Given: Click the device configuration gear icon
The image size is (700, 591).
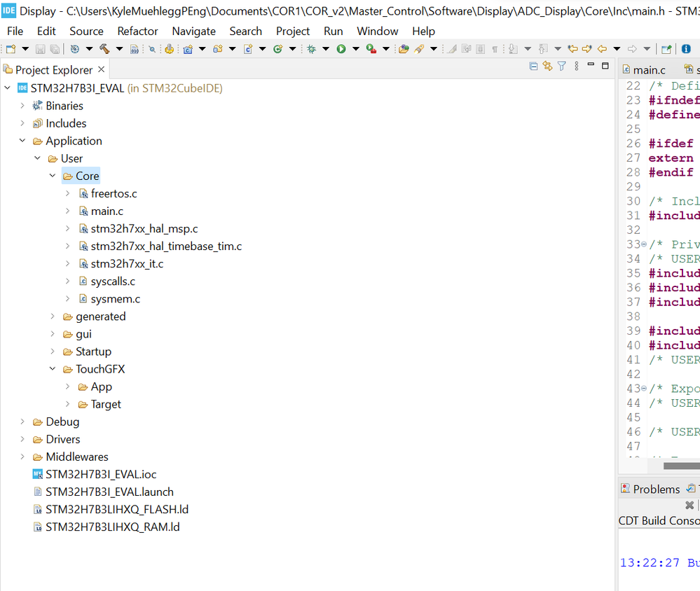Looking at the screenshot, I should point(169,49).
